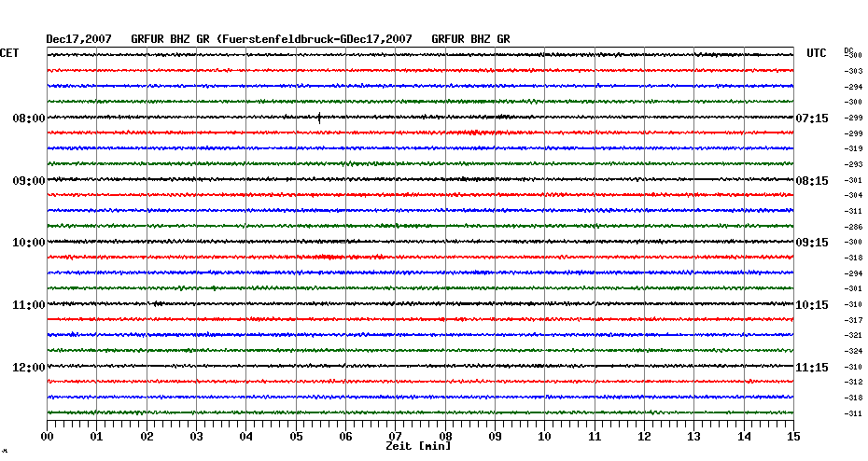Click the 08:00 CET time label

[29, 119]
